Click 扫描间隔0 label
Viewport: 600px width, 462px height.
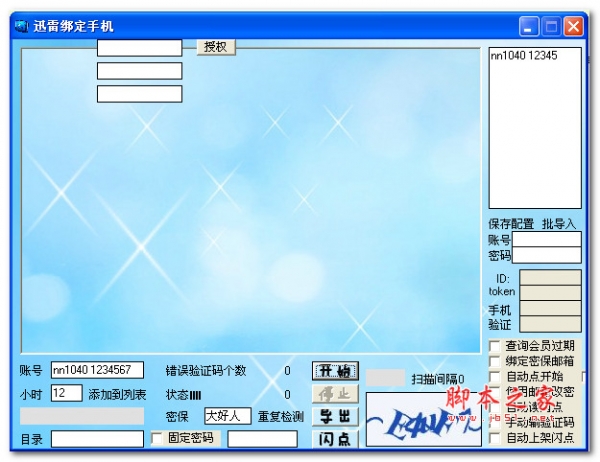point(438,379)
